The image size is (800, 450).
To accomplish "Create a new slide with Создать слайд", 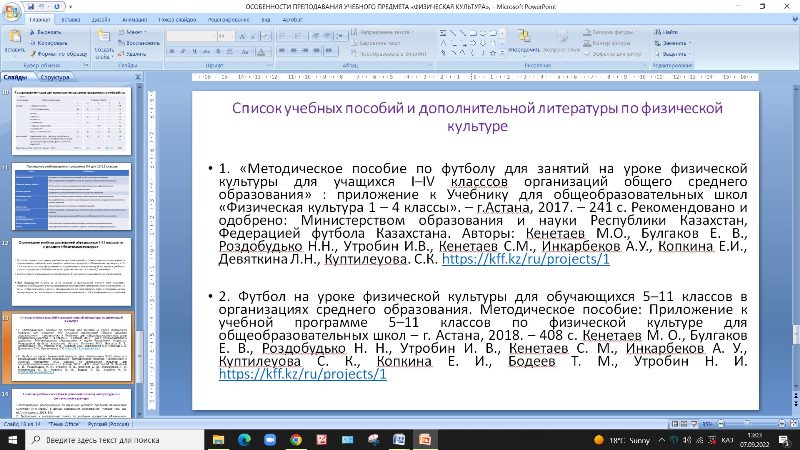I will coord(104,44).
